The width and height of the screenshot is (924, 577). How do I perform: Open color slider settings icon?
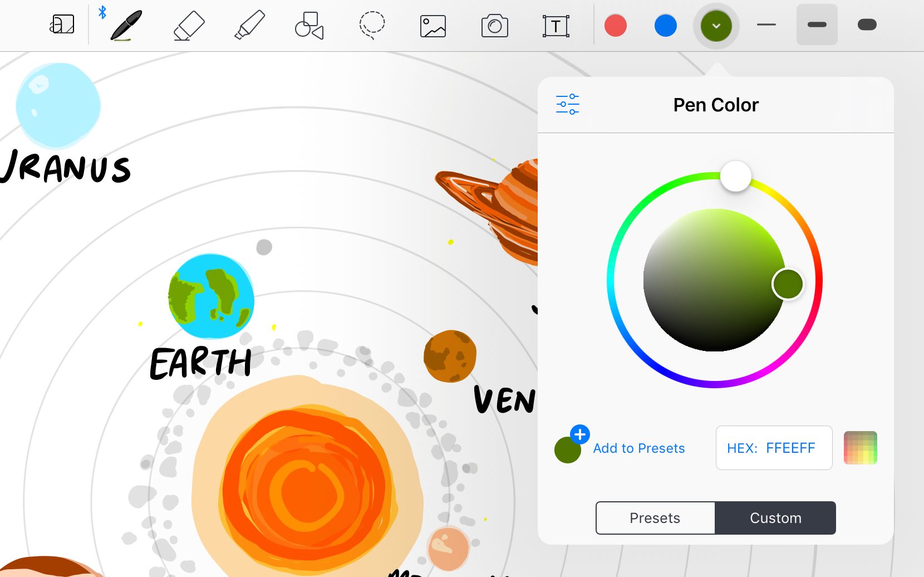[x=568, y=104]
